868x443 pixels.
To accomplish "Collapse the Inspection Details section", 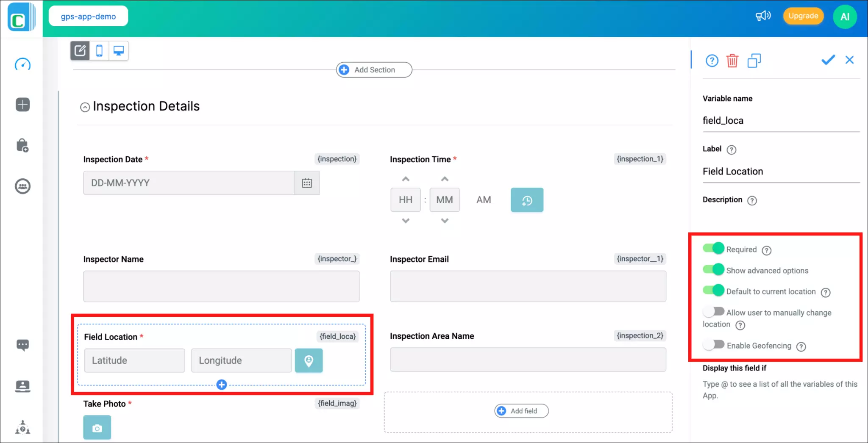I will tap(85, 107).
